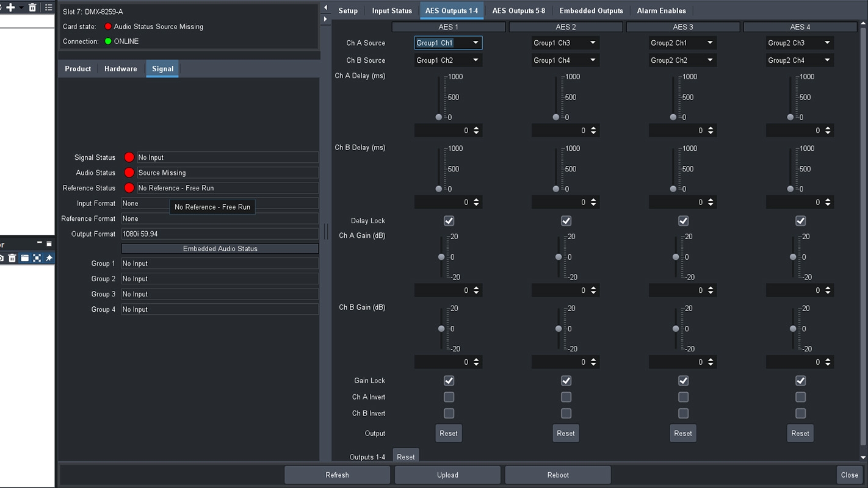
Task: Open AES 1 Ch A Source dropdown
Action: [x=448, y=43]
